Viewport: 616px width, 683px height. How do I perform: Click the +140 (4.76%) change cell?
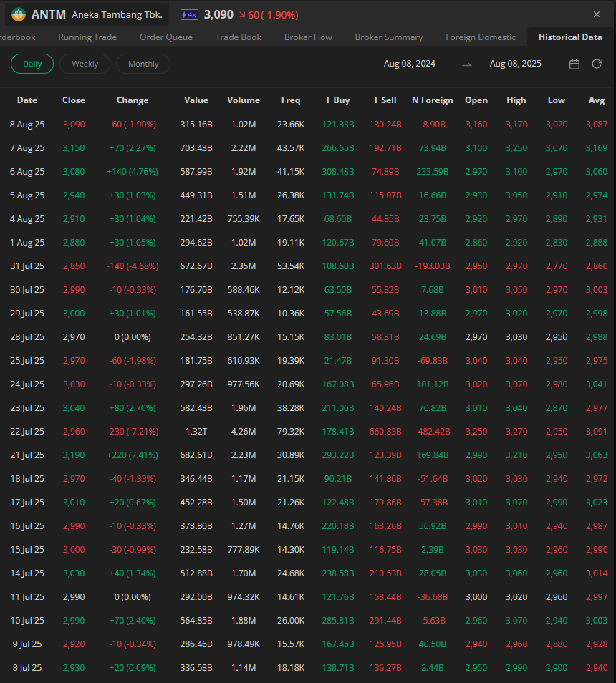(x=133, y=172)
